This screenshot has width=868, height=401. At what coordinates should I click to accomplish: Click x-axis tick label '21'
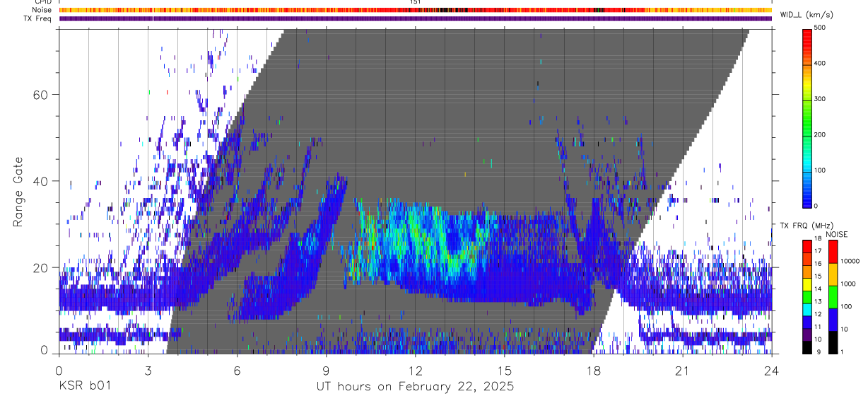click(x=682, y=370)
